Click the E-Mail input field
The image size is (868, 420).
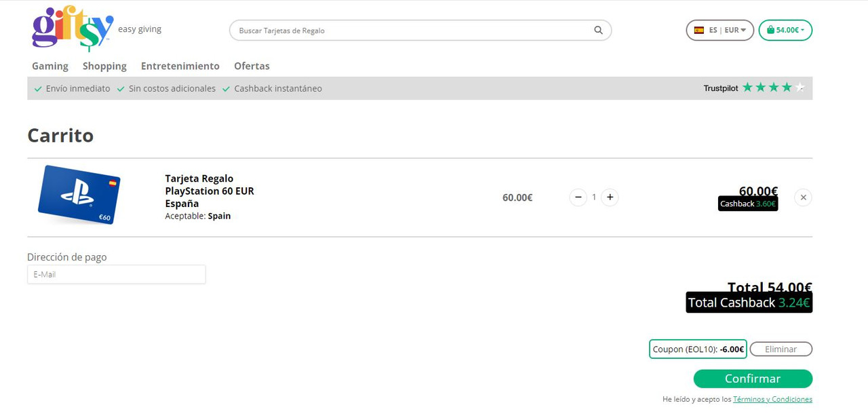point(117,274)
